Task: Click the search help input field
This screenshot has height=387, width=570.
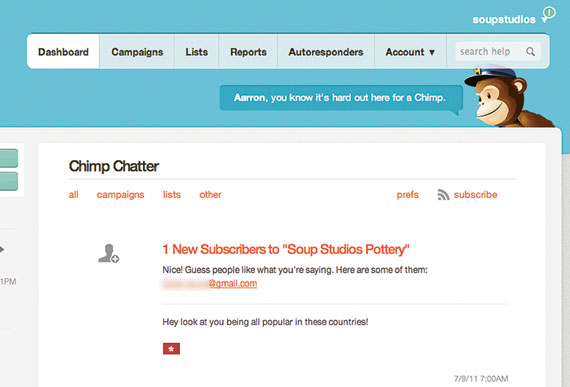Action: [490, 52]
